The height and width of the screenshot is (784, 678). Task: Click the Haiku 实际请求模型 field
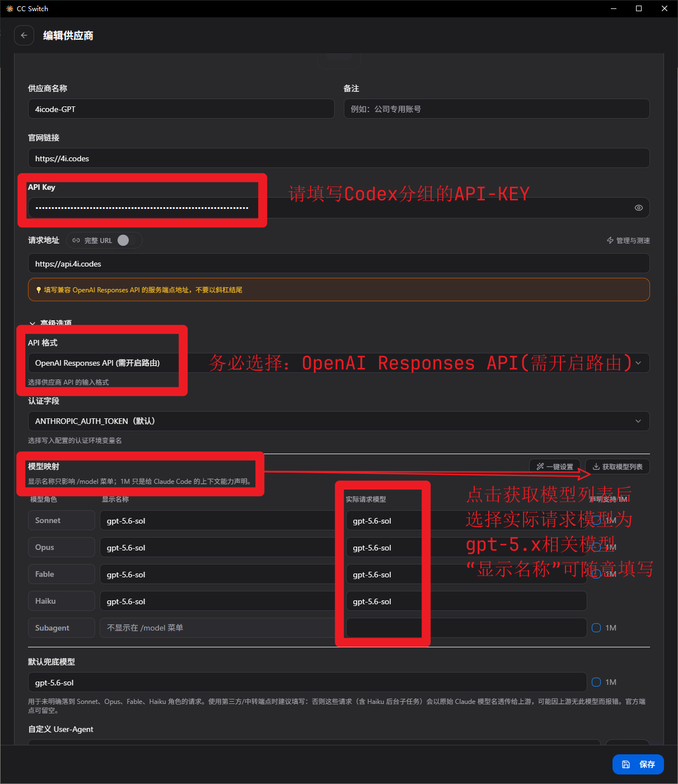[466, 601]
